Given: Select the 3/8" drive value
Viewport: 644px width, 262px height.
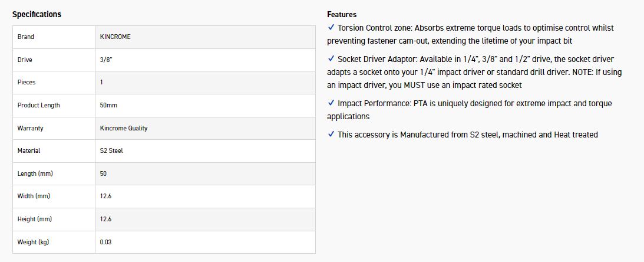Looking at the screenshot, I should 107,60.
